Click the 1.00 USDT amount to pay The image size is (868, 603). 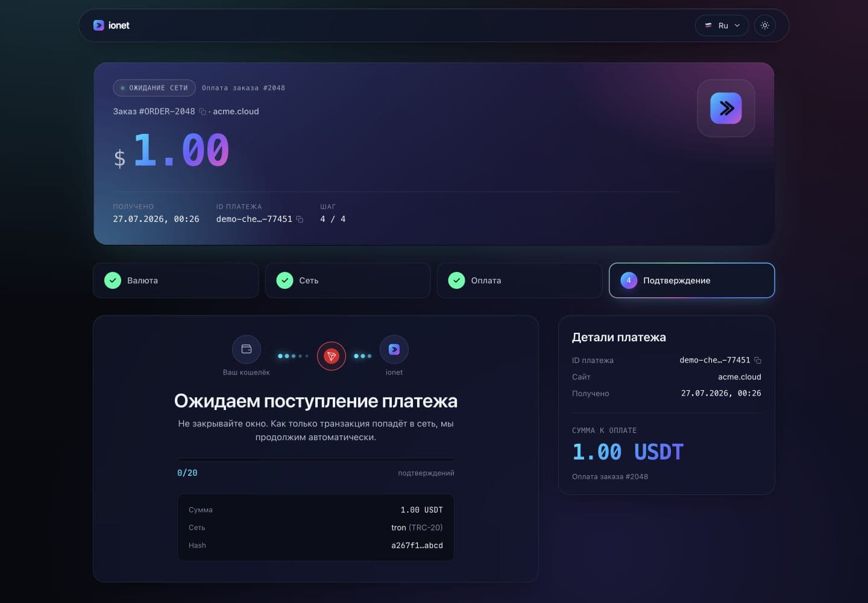[x=627, y=452]
